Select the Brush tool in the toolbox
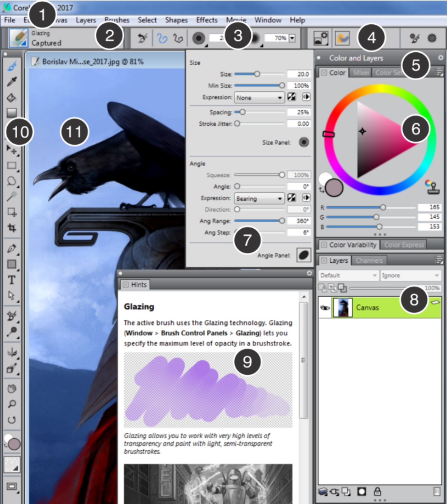447x504 pixels. pos(12,66)
